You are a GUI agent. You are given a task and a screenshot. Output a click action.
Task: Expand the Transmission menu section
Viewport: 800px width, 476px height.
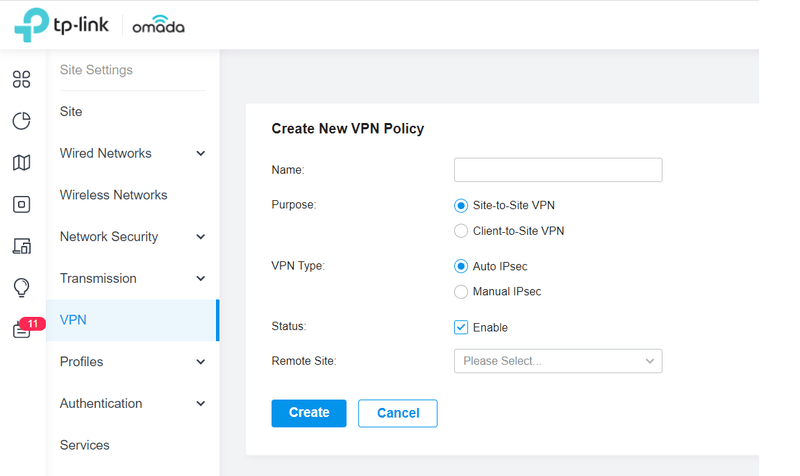point(132,278)
